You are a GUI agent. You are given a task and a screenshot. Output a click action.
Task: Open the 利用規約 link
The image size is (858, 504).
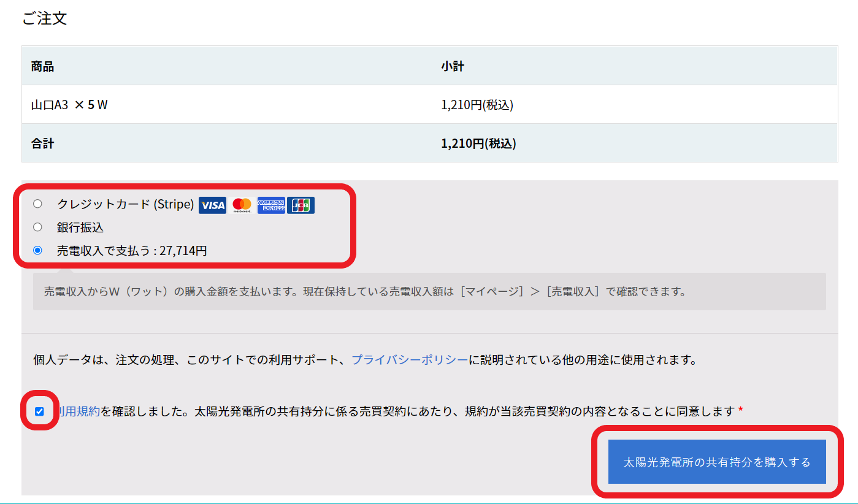(x=79, y=411)
